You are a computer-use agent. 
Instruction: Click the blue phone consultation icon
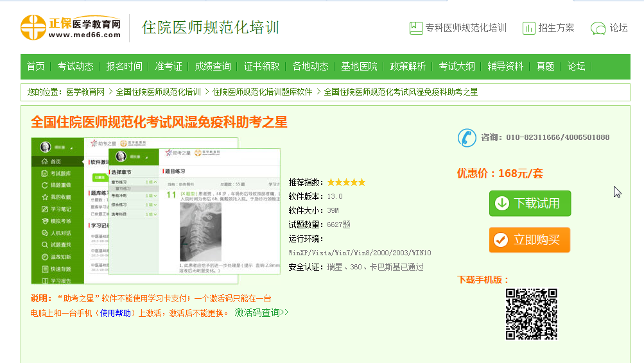point(467,137)
